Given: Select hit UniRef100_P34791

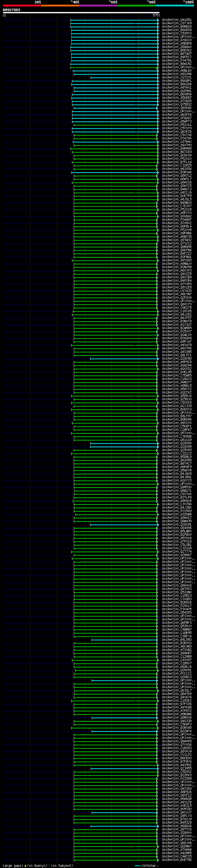Looking at the screenshot, I should (x=176, y=61).
